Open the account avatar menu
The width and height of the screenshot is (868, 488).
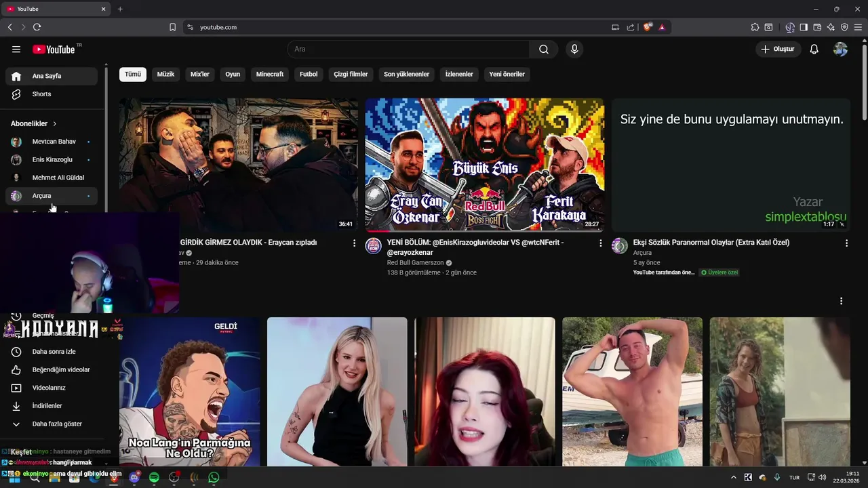[840, 49]
